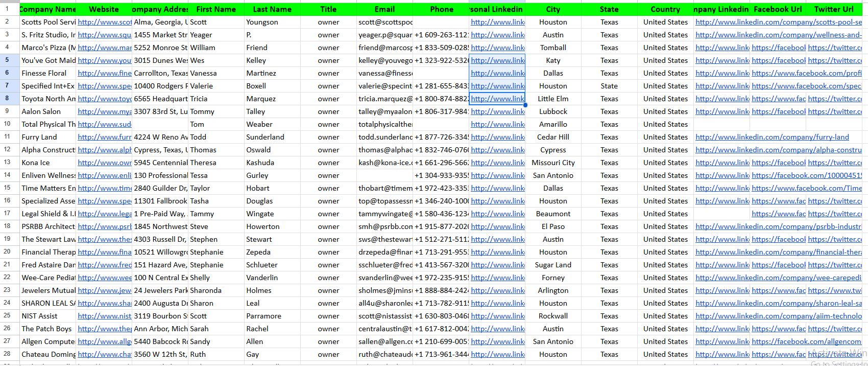Select the 'State' value in Valerie Boxell's row
This screenshot has height=366, width=868.
click(x=609, y=86)
